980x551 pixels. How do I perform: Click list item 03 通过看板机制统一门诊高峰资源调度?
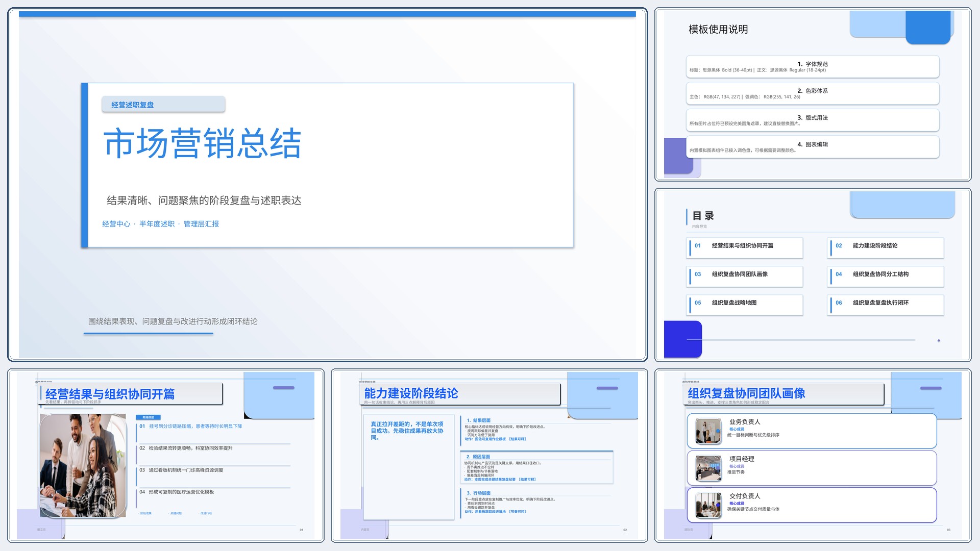[x=181, y=470]
